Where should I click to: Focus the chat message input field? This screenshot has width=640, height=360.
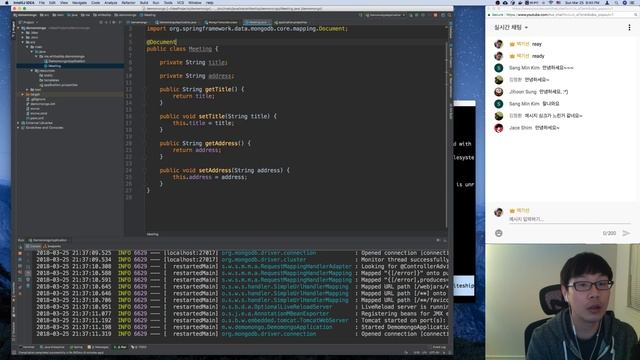(569, 219)
